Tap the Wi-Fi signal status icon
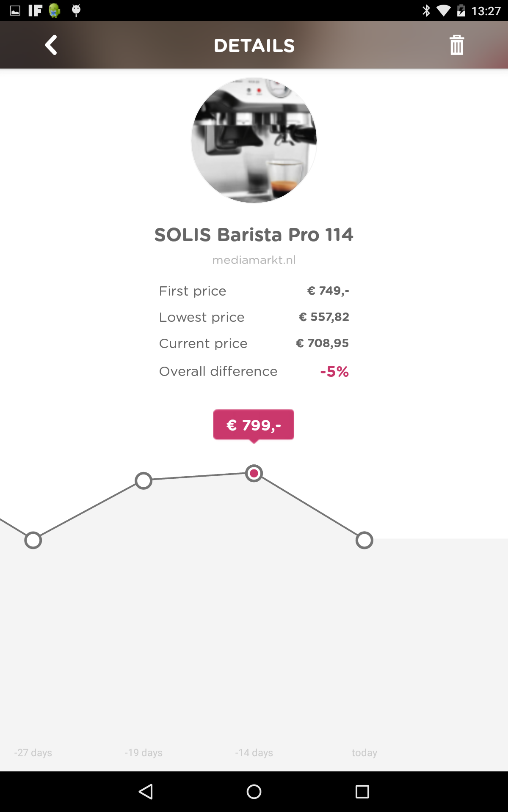508x812 pixels. click(443, 11)
